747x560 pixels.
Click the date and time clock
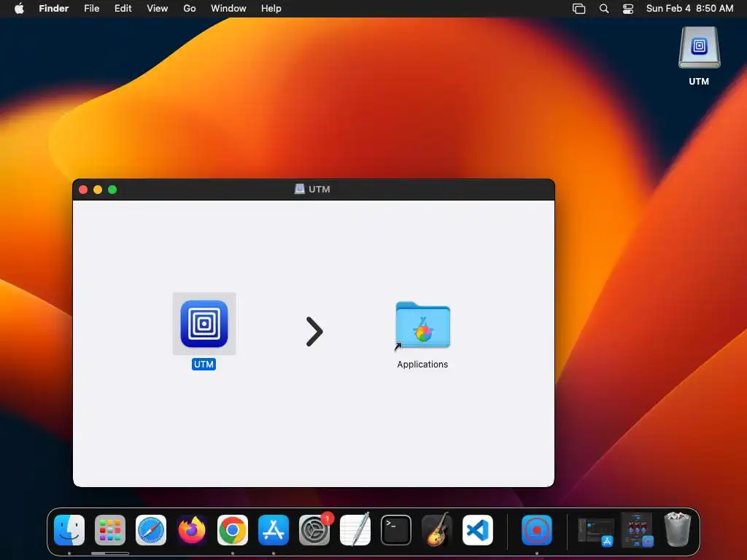(x=690, y=9)
